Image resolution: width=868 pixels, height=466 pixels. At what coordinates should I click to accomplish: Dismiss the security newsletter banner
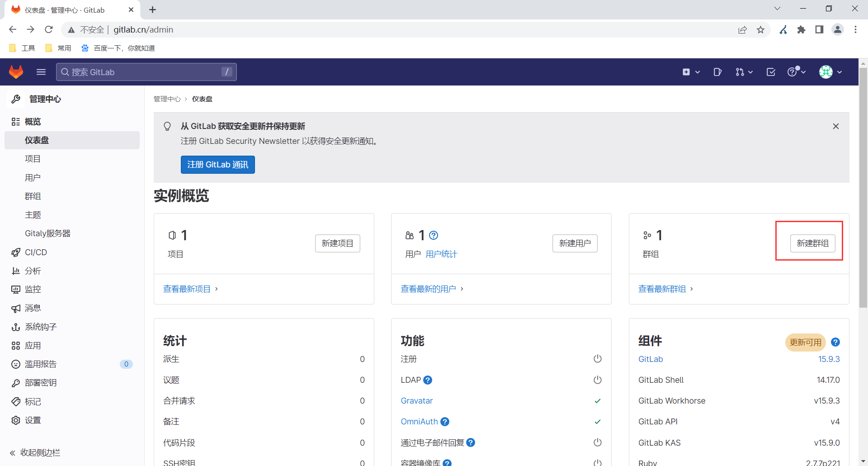[836, 126]
